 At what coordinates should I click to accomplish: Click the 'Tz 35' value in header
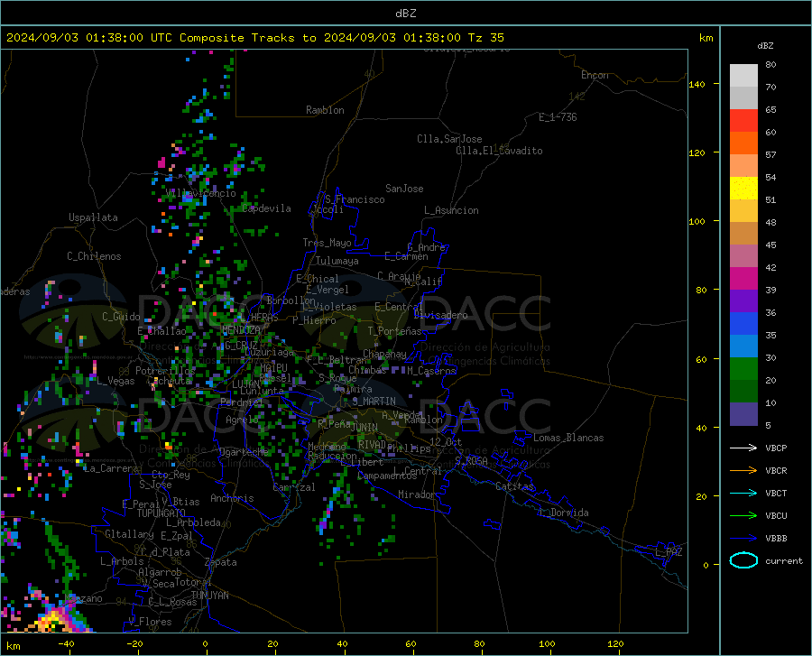(x=485, y=38)
